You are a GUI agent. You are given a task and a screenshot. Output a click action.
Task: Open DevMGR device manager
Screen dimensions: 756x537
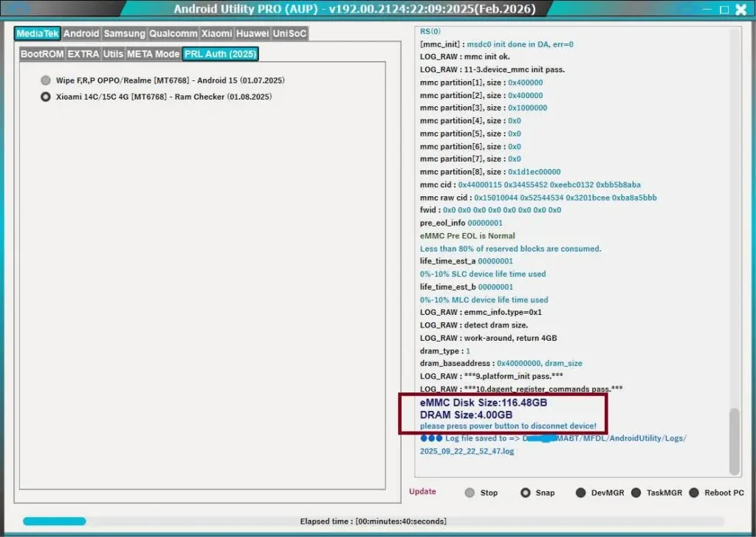click(x=581, y=493)
